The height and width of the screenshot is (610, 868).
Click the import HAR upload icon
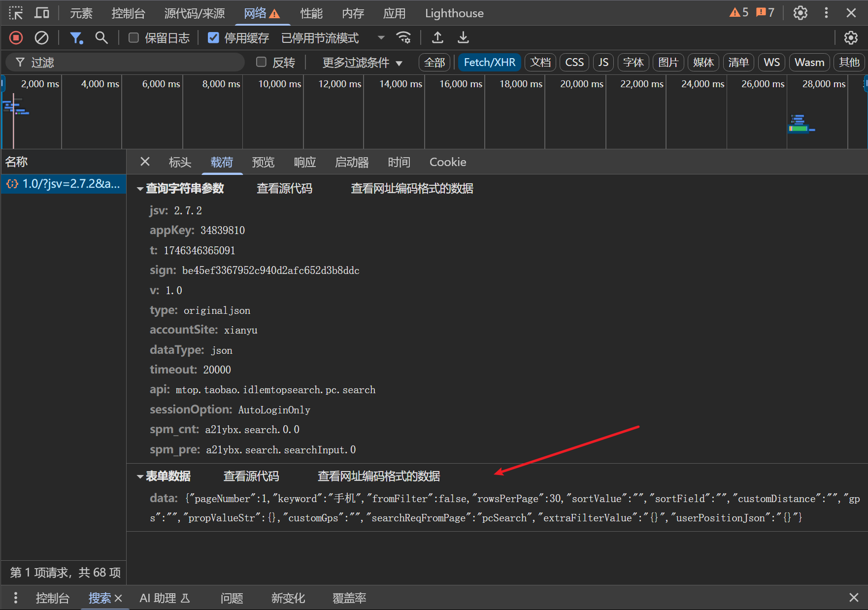click(437, 37)
